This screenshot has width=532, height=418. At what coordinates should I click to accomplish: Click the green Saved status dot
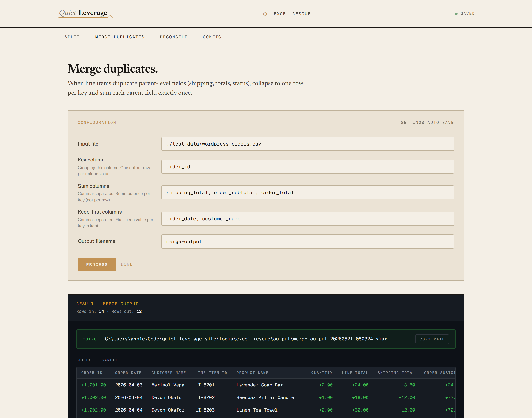[x=456, y=14]
